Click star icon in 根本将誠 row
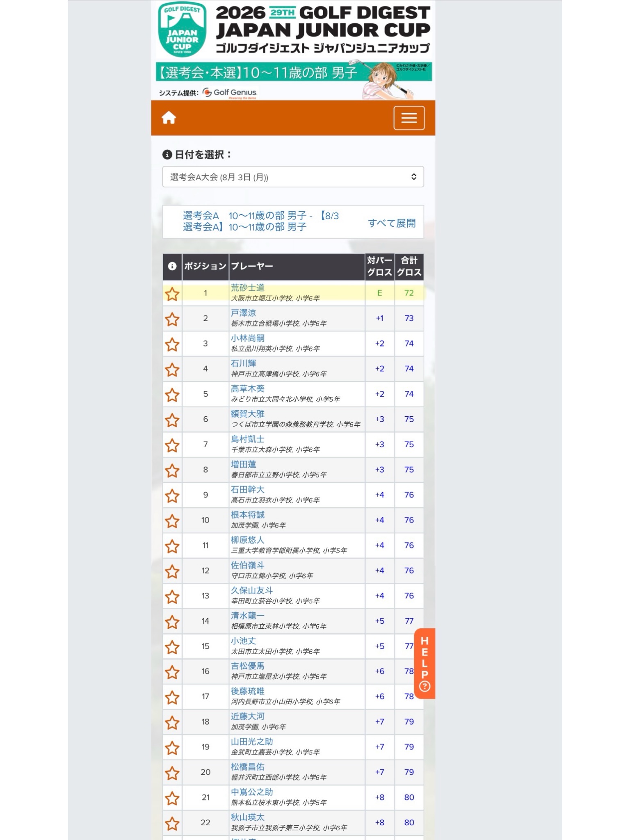The height and width of the screenshot is (840, 630). (x=172, y=521)
